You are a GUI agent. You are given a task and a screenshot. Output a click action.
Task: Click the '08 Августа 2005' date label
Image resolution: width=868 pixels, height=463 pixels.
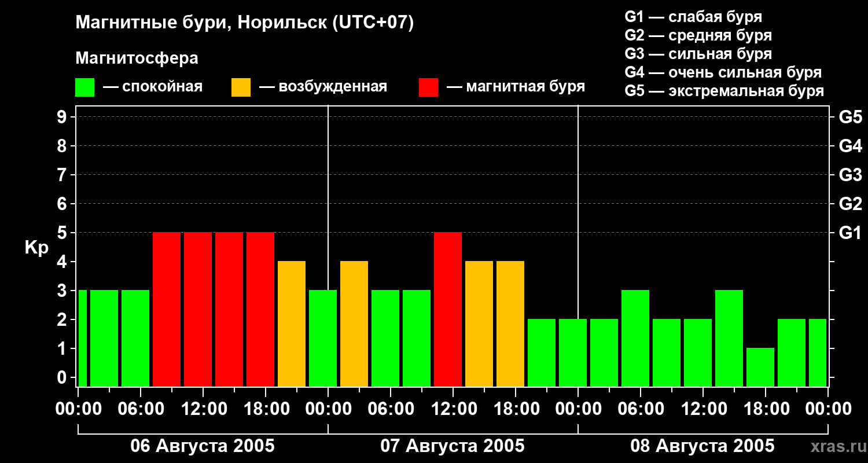(x=703, y=446)
